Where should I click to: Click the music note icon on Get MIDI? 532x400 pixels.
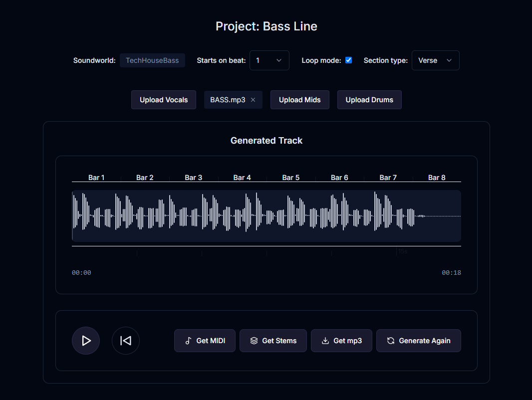[189, 341]
